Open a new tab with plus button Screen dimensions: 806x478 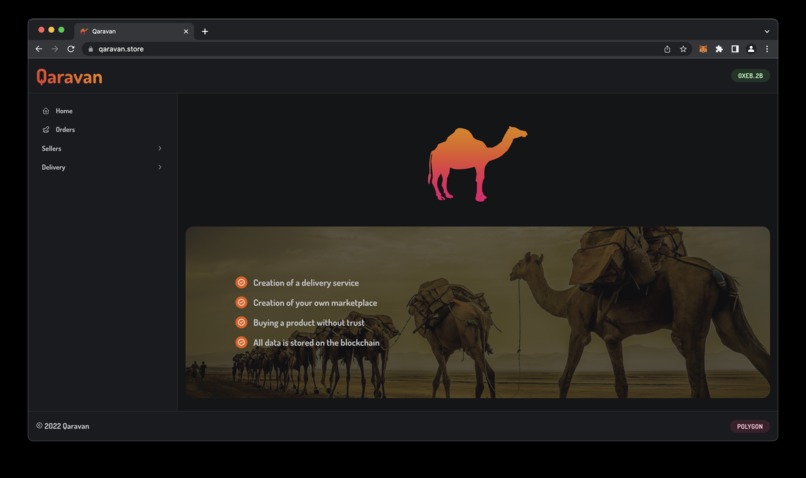click(205, 31)
